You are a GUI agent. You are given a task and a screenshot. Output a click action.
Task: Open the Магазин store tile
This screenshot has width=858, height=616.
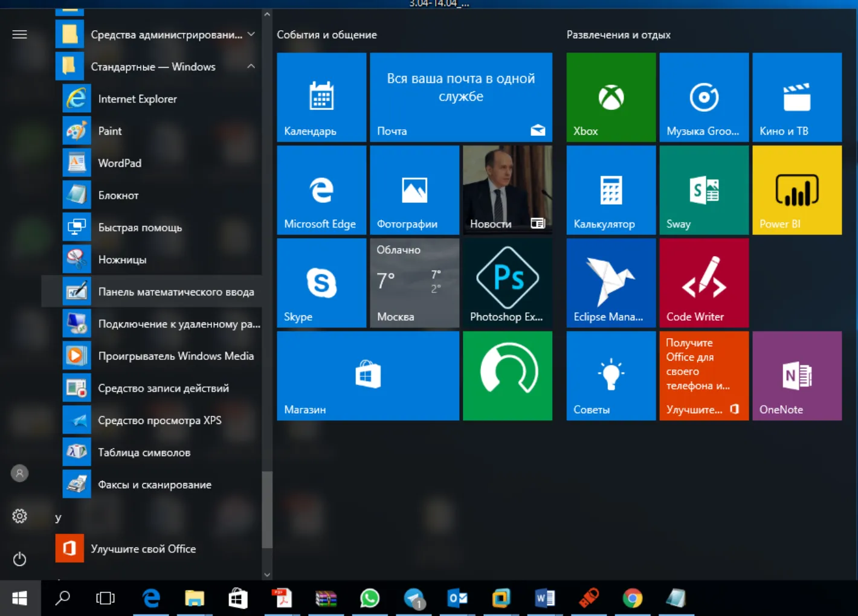(x=368, y=376)
